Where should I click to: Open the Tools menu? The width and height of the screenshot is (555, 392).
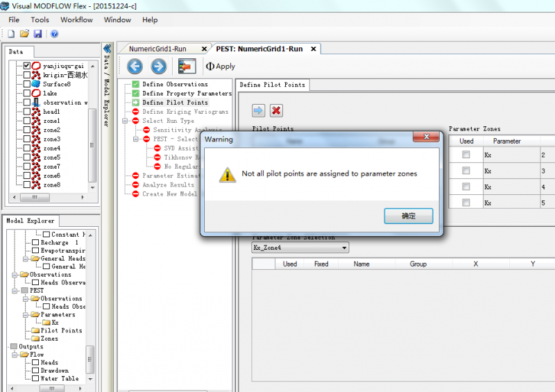pyautogui.click(x=40, y=20)
